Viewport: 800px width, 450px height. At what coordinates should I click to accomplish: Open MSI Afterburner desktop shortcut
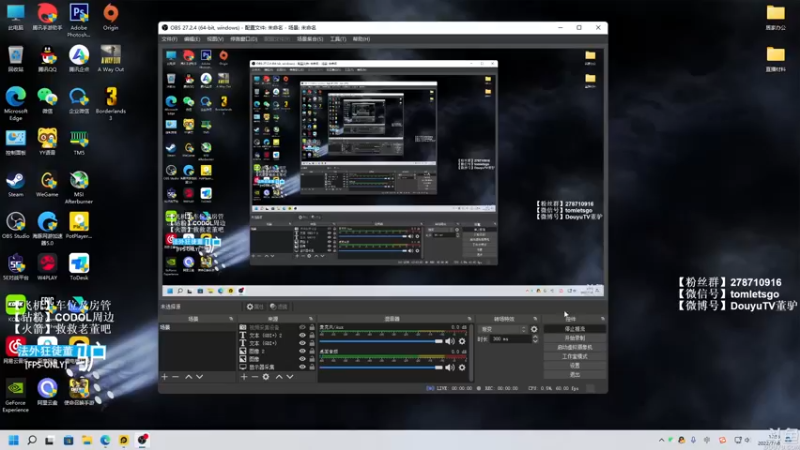coord(79,187)
